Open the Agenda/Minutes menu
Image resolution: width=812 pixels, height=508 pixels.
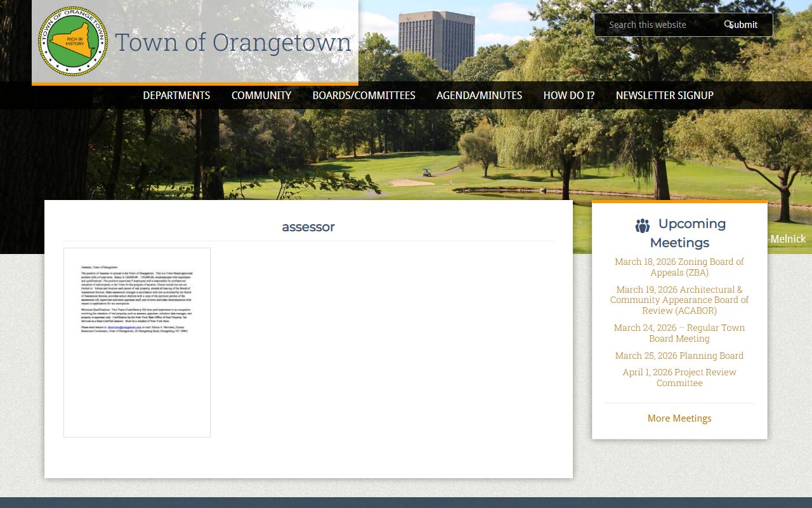[x=480, y=95]
